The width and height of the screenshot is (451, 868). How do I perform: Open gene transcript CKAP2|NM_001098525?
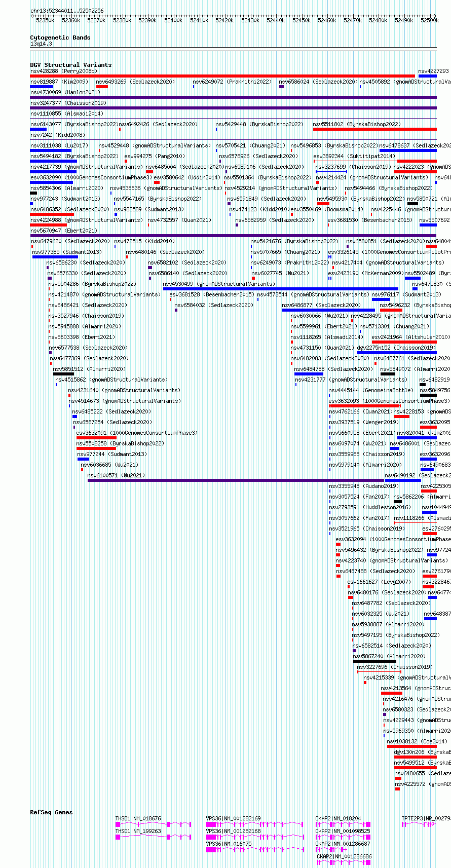tap(343, 831)
